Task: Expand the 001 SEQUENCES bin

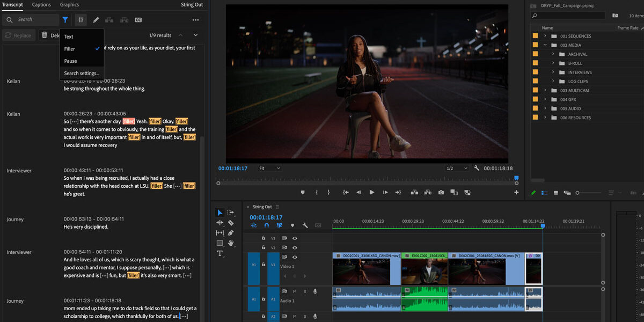Action: point(545,36)
